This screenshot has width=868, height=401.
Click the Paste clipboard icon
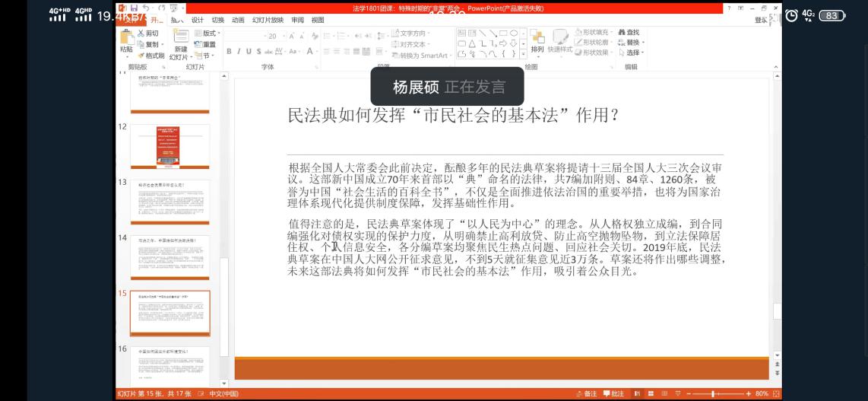[127, 37]
